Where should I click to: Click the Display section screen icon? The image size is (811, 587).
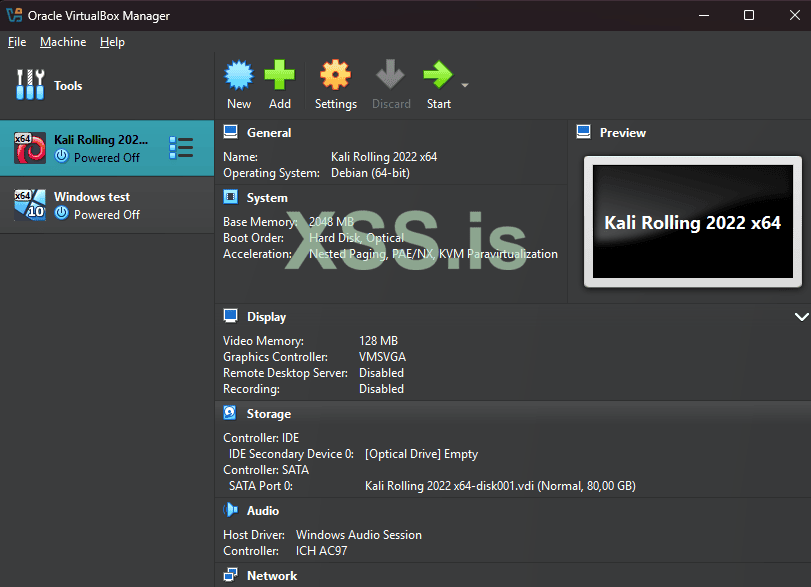(x=231, y=316)
